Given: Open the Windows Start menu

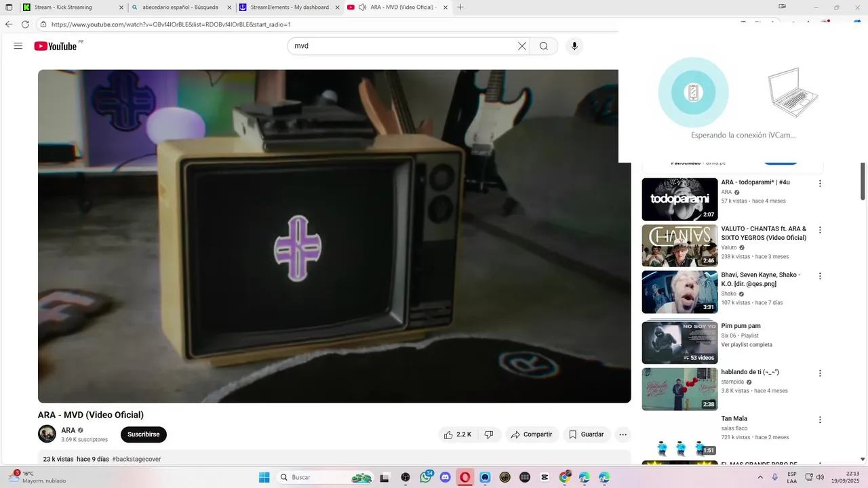Looking at the screenshot, I should point(264,477).
